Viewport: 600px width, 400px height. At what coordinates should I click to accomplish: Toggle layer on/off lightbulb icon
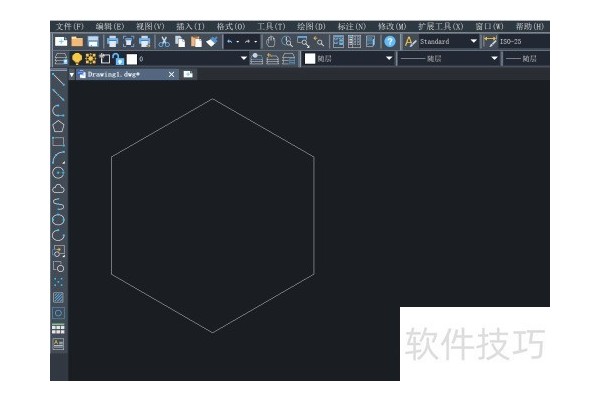coord(77,59)
